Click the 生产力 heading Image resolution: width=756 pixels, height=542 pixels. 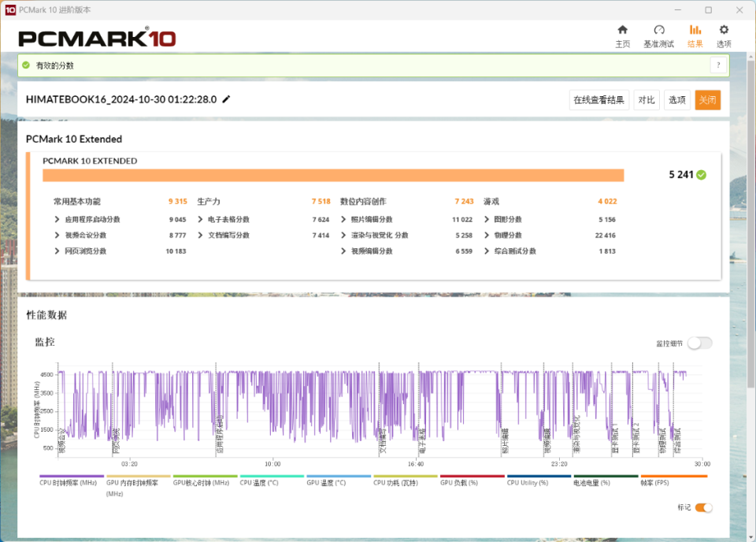point(209,202)
